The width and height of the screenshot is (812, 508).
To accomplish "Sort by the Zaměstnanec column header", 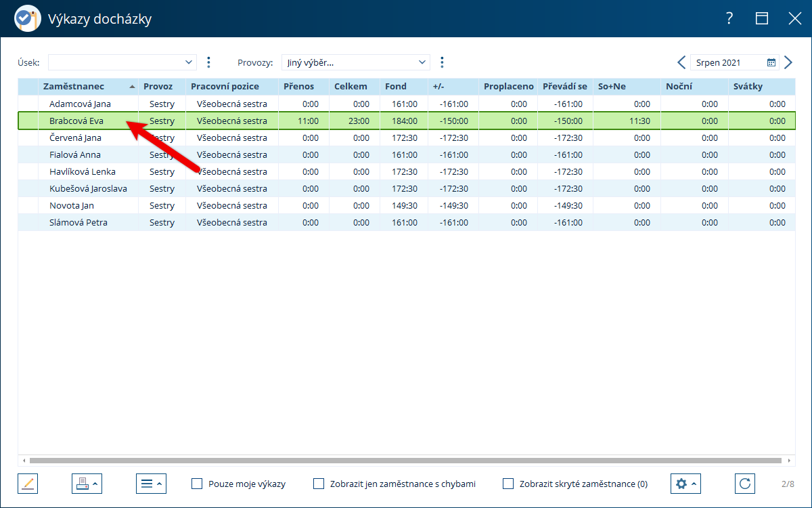I will [x=89, y=87].
